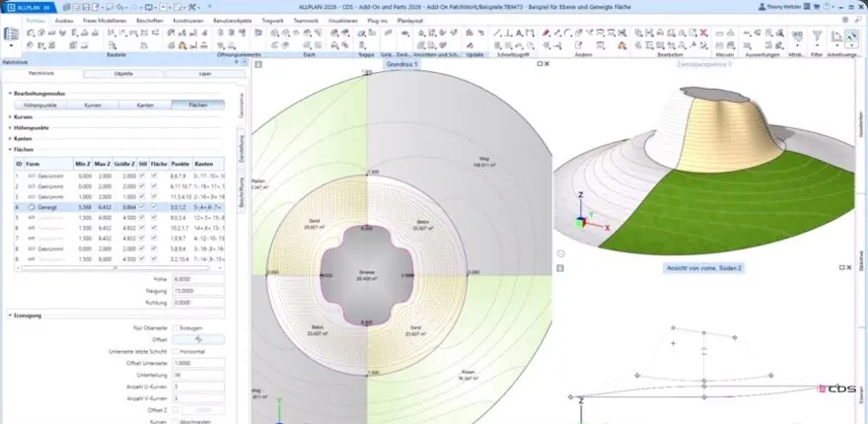Click the Anzahl U-Kurven input field
Image resolution: width=868 pixels, height=424 pixels.
198,387
